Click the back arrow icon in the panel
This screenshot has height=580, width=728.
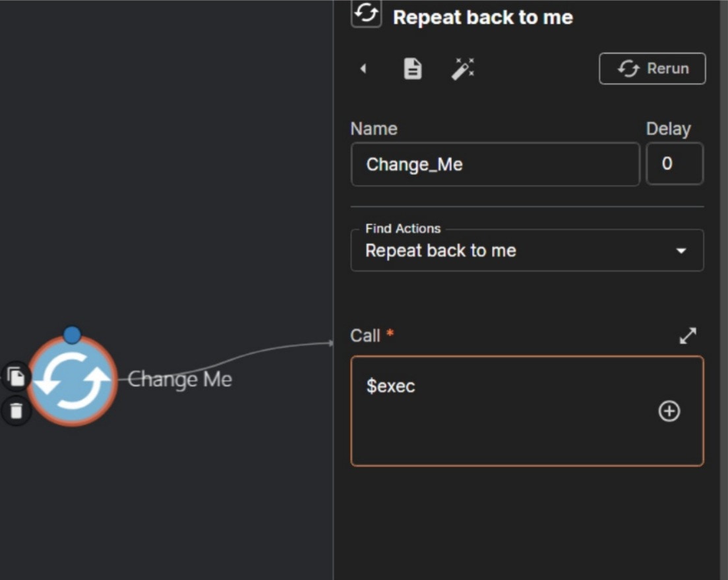tap(363, 68)
